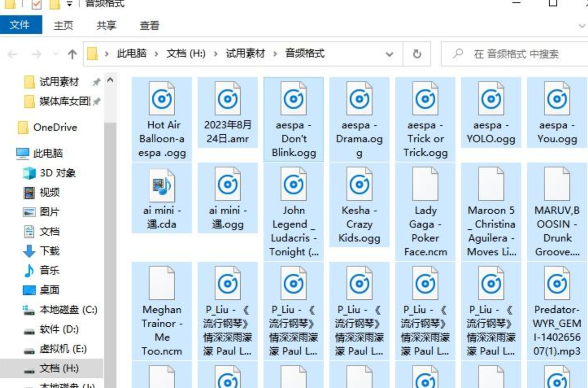Click 此电脑 in the address bar
The height and width of the screenshot is (388, 588).
(x=131, y=53)
